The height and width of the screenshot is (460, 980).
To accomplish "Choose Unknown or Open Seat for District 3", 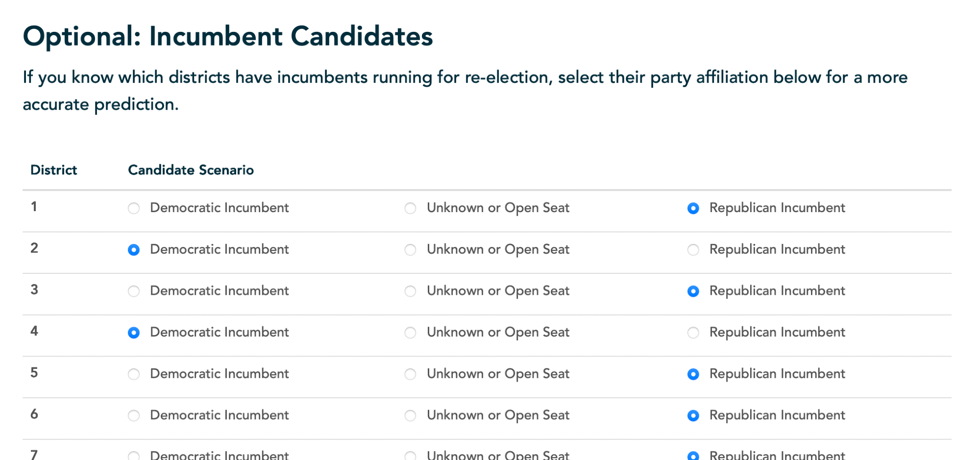I will click(x=411, y=291).
